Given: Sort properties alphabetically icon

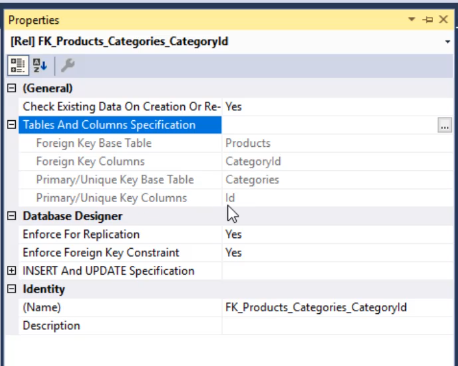Looking at the screenshot, I should 40,65.
